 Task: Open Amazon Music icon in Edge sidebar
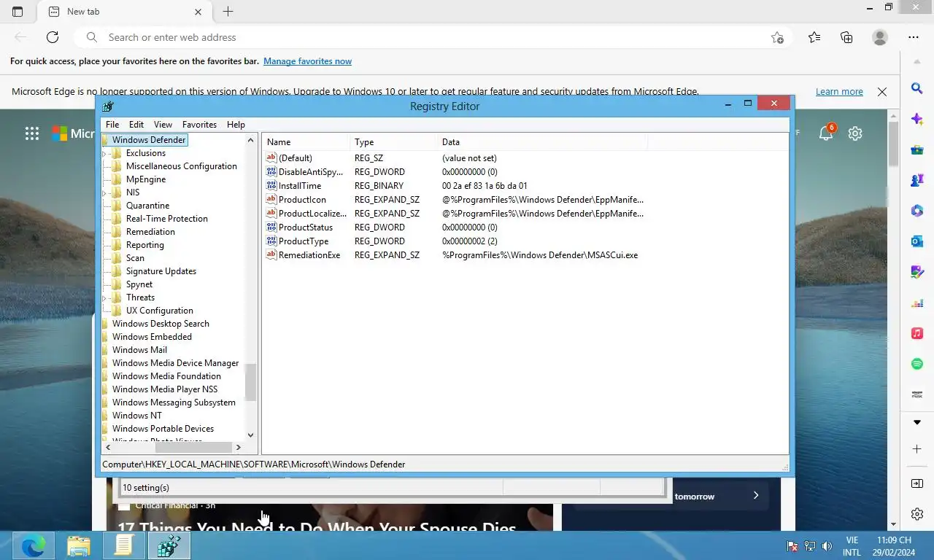[x=917, y=394]
